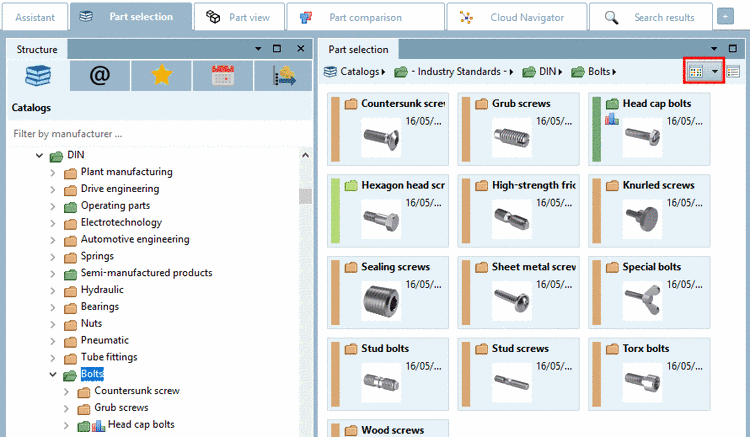This screenshot has width=750, height=437.
Task: Click DIN in the breadcrumb path
Action: pyautogui.click(x=548, y=71)
